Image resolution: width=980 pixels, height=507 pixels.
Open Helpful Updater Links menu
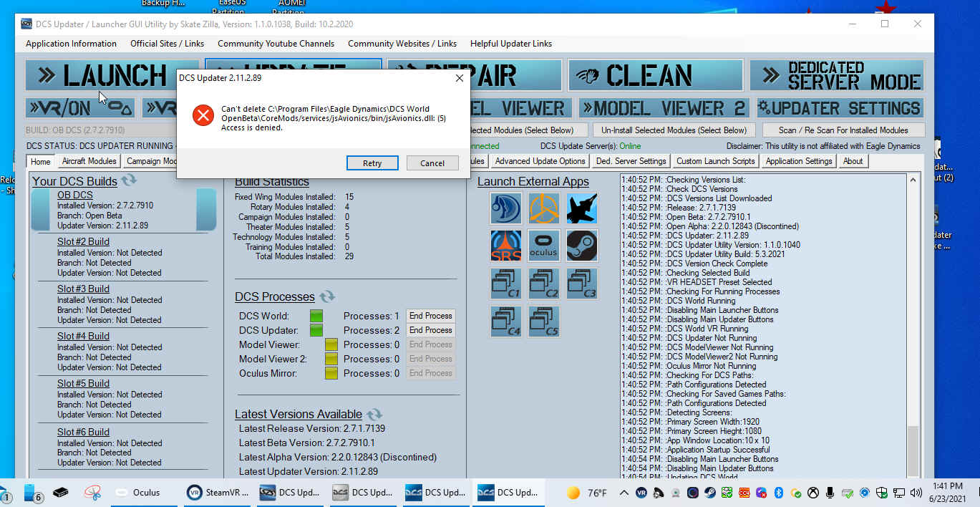tap(511, 44)
